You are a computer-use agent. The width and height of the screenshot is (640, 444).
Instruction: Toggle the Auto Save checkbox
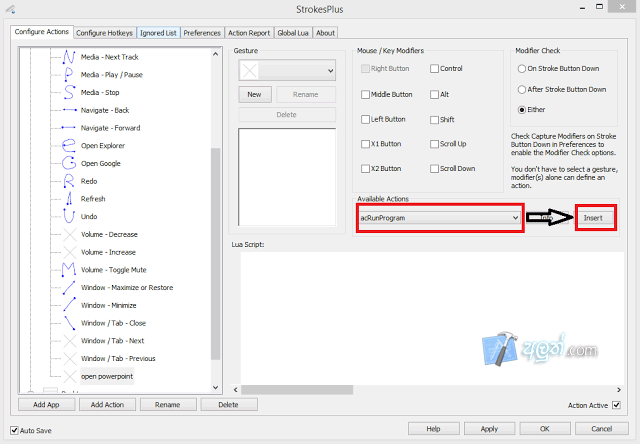pyautogui.click(x=14, y=430)
